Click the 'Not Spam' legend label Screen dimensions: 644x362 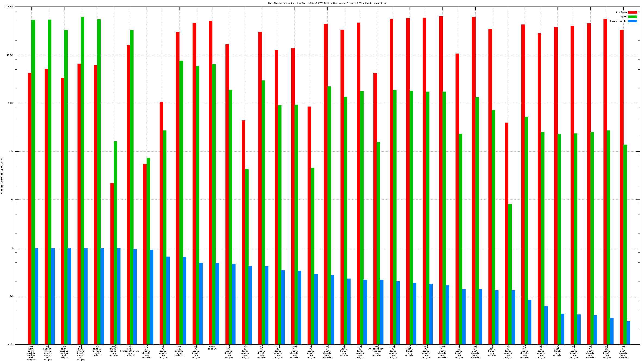pyautogui.click(x=621, y=12)
